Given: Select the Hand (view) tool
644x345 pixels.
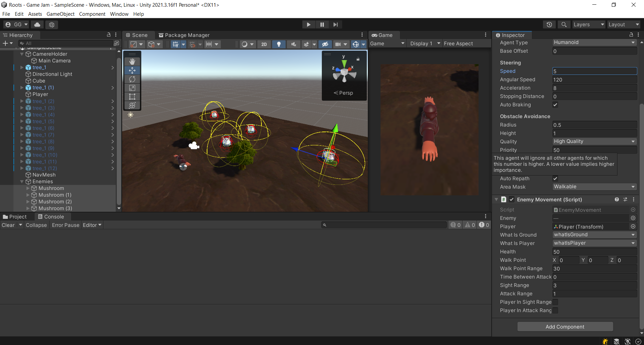Looking at the screenshot, I should click(132, 61).
